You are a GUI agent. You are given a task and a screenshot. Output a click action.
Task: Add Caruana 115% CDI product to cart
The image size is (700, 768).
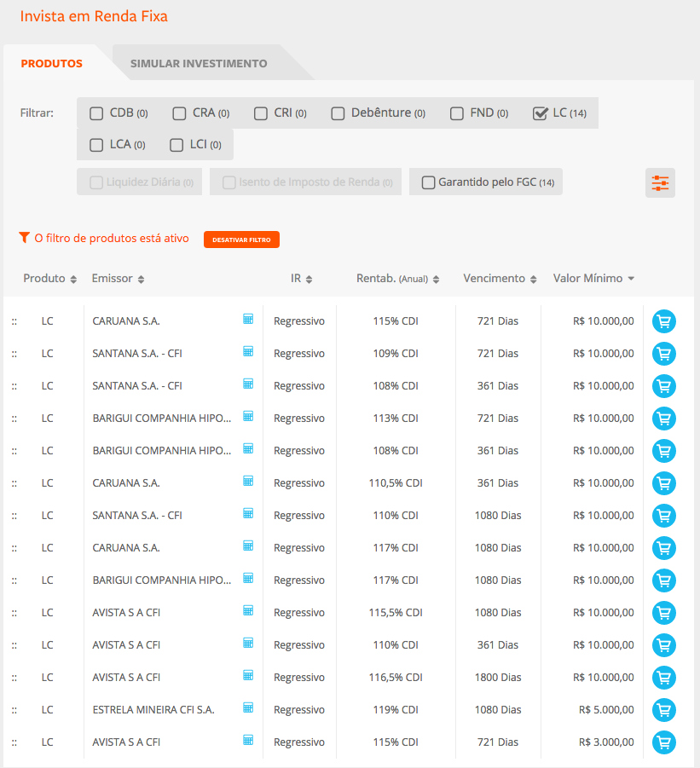click(663, 321)
